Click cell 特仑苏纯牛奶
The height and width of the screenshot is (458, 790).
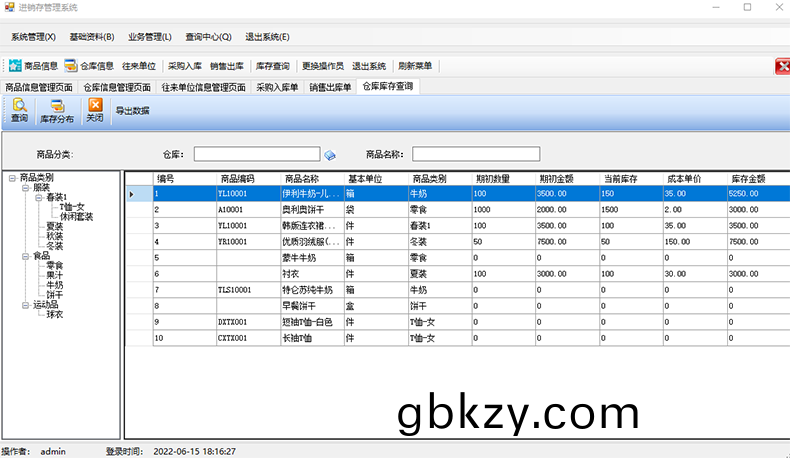(312, 290)
